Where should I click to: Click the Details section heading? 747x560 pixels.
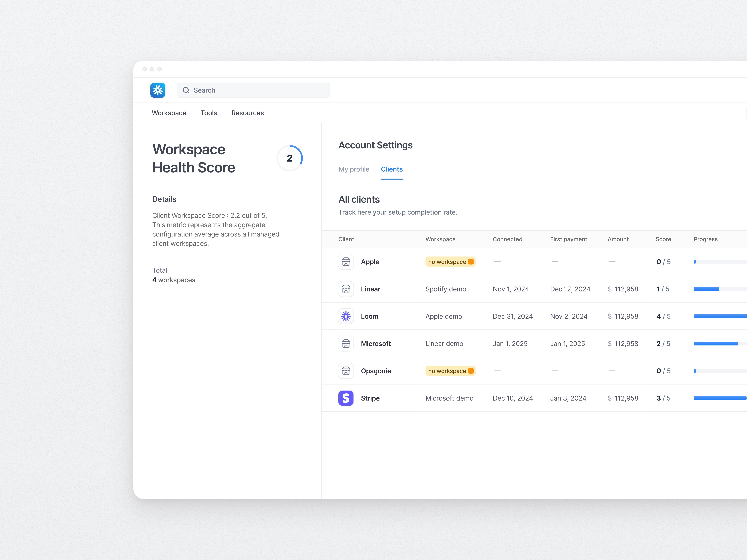(164, 199)
